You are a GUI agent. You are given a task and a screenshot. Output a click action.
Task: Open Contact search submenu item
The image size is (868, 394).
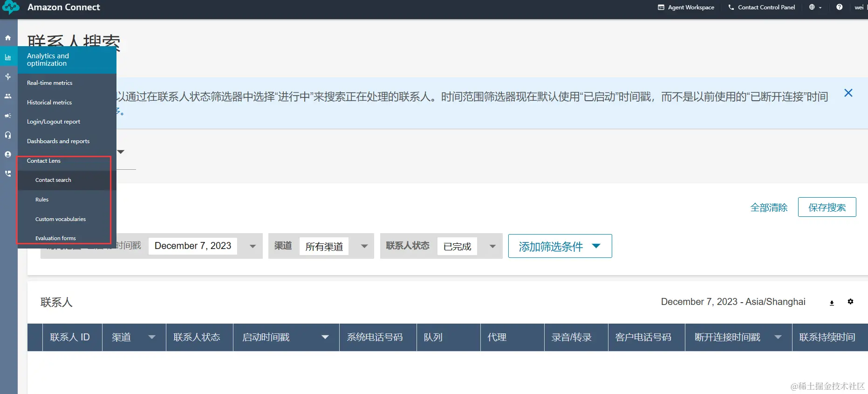[67, 180]
